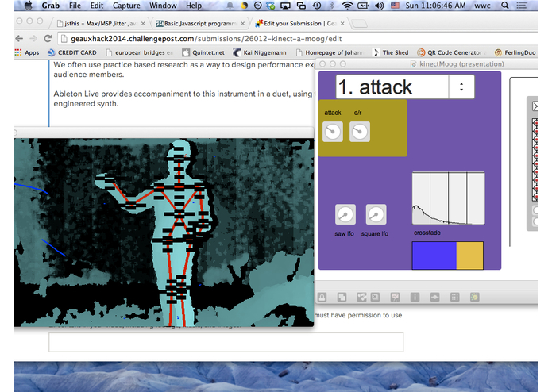Close the jsthis Max/MSP tab
Screen dimensions: 552x392
coord(143,24)
